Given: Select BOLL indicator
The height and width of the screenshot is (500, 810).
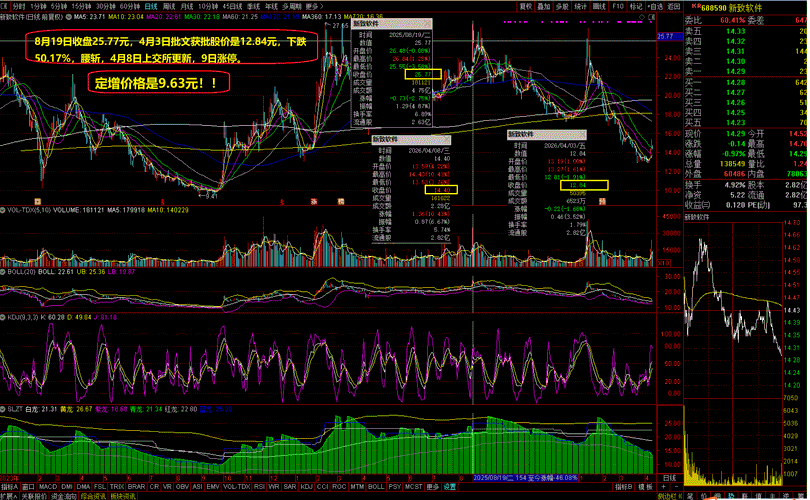Looking at the screenshot, I should coord(376,487).
